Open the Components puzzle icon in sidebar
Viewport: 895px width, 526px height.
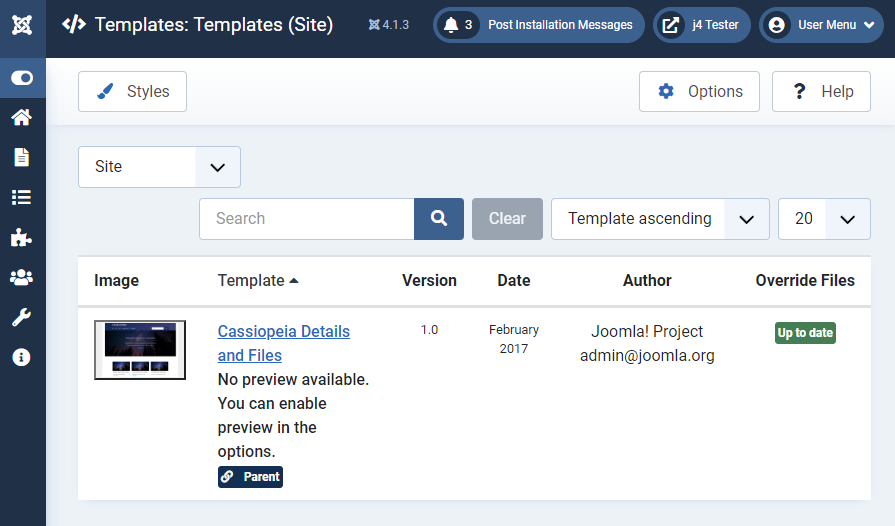22,237
